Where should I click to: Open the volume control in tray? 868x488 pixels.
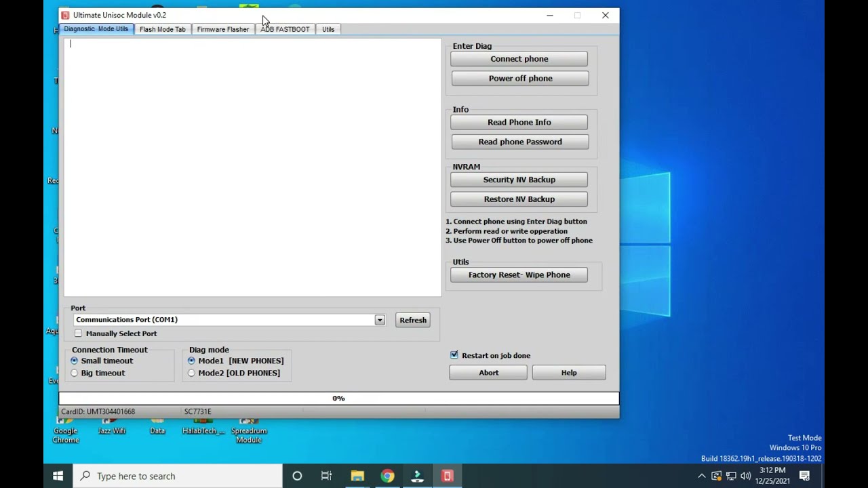tap(746, 476)
